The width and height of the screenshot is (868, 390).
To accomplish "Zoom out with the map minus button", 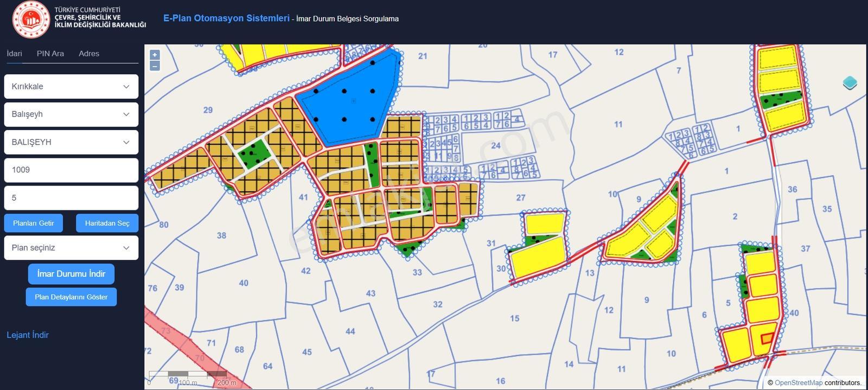I will click(x=155, y=66).
